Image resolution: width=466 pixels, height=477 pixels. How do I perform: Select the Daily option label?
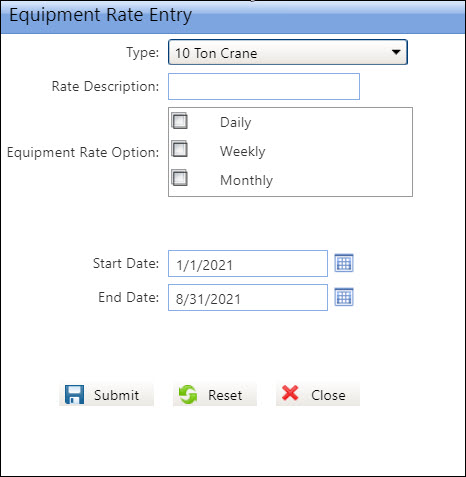click(236, 122)
